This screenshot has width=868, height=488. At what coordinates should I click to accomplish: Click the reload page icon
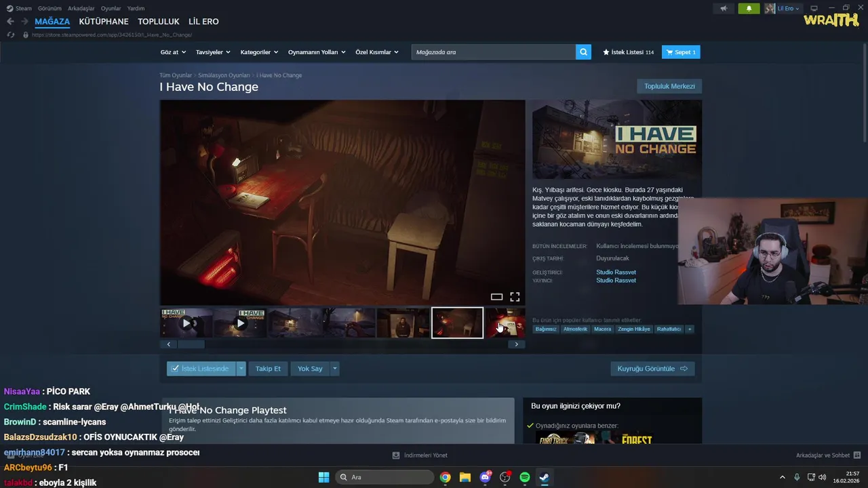[x=10, y=35]
